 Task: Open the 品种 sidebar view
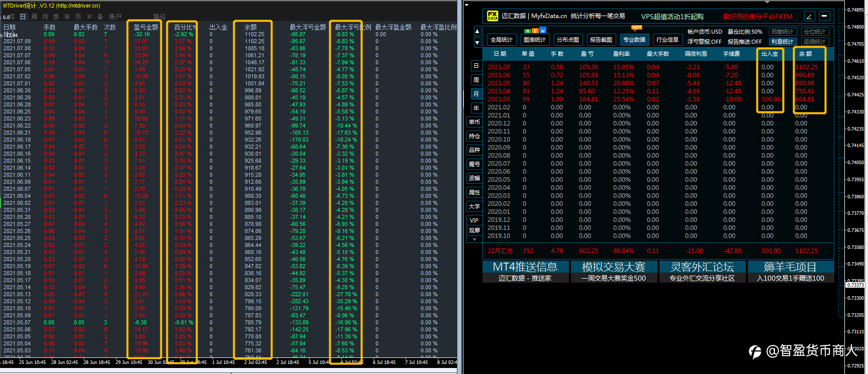[474, 150]
